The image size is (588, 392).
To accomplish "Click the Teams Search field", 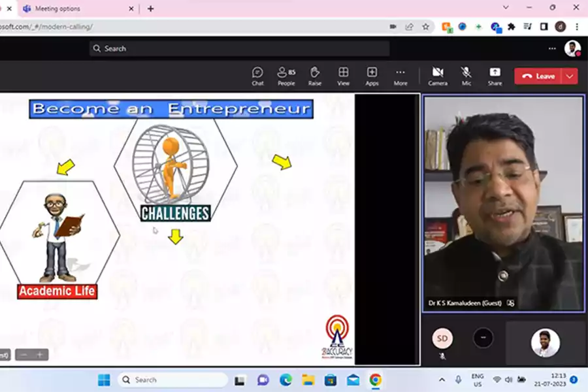I will tap(239, 48).
